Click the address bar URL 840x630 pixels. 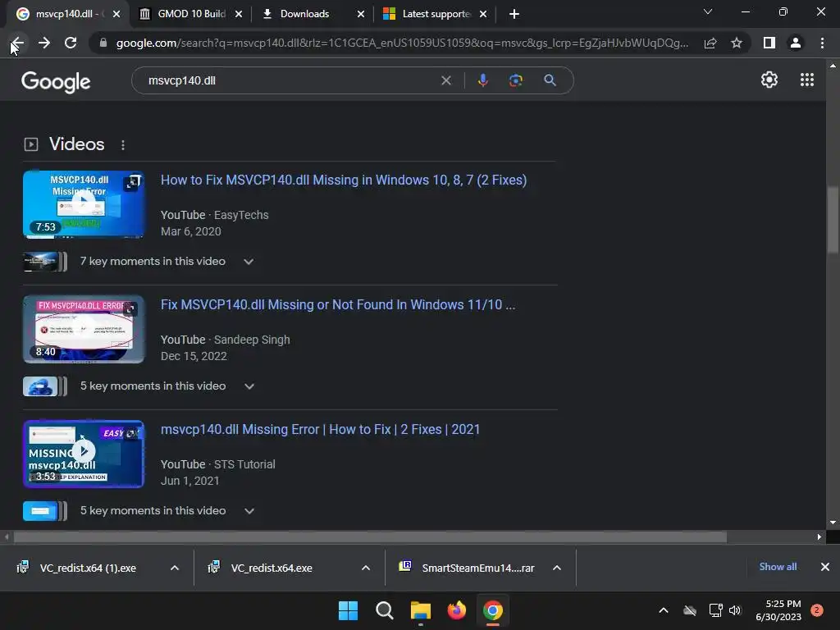coord(402,43)
